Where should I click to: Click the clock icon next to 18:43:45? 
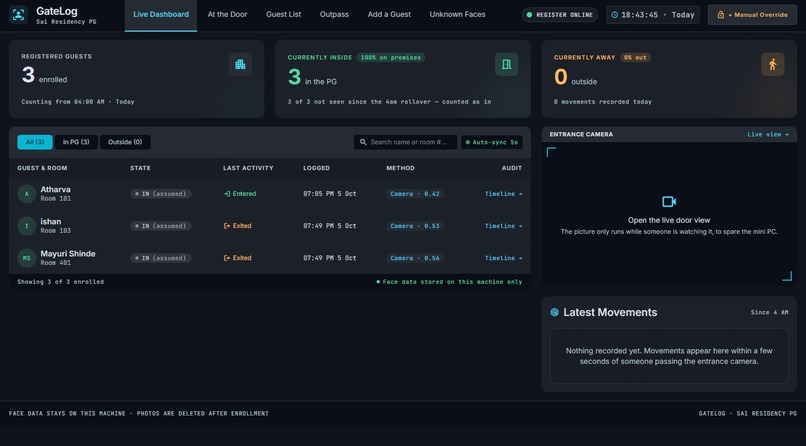[x=615, y=15]
